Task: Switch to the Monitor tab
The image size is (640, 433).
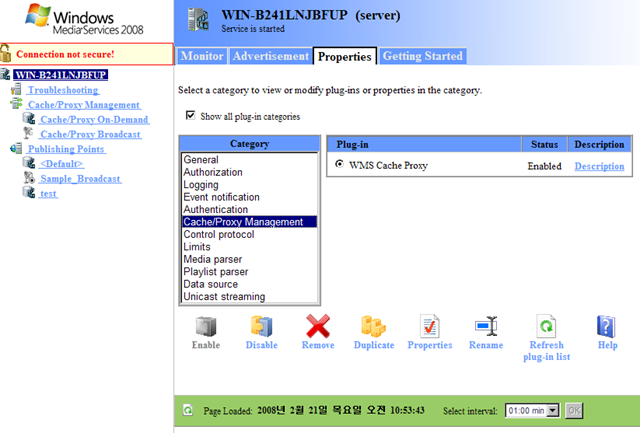Action: pos(202,56)
